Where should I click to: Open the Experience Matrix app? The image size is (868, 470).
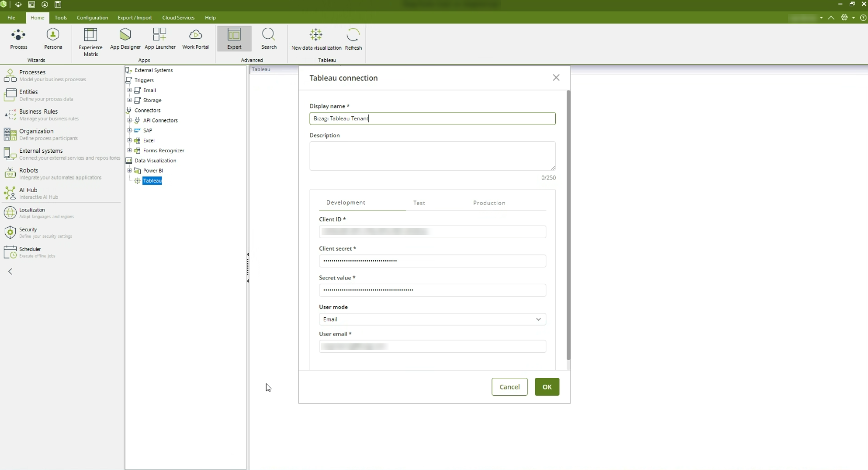point(90,42)
